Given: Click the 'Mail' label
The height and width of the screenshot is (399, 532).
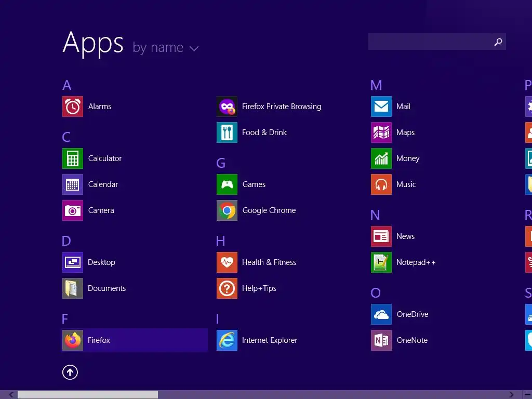Looking at the screenshot, I should click(403, 107).
